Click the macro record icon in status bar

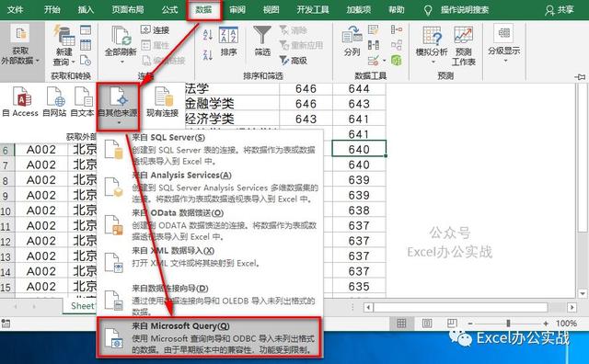point(6,324)
